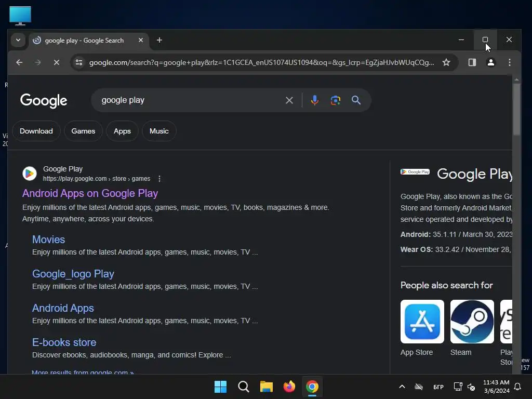Click the address bar URL
The width and height of the screenshot is (532, 399).
(x=261, y=62)
